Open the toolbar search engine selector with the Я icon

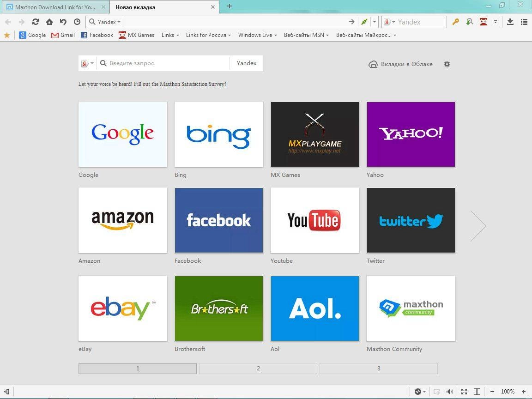tap(389, 22)
